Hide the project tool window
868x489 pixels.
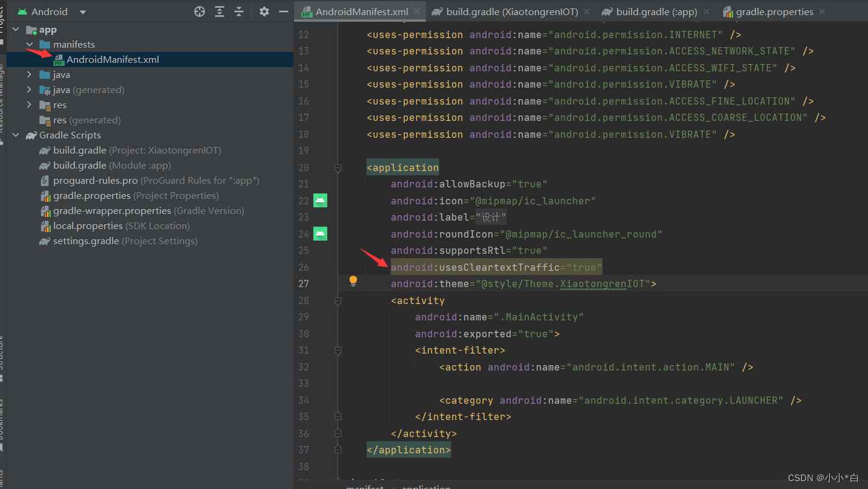tap(283, 11)
